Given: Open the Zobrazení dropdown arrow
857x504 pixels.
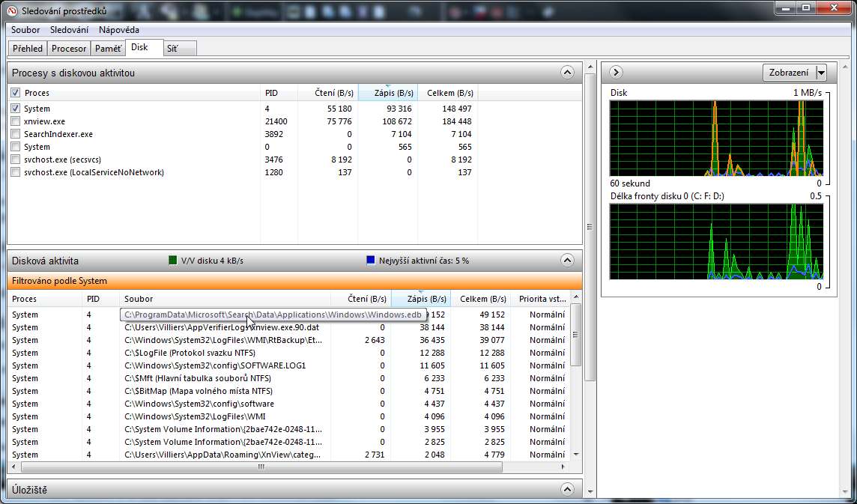Looking at the screenshot, I should (x=821, y=73).
